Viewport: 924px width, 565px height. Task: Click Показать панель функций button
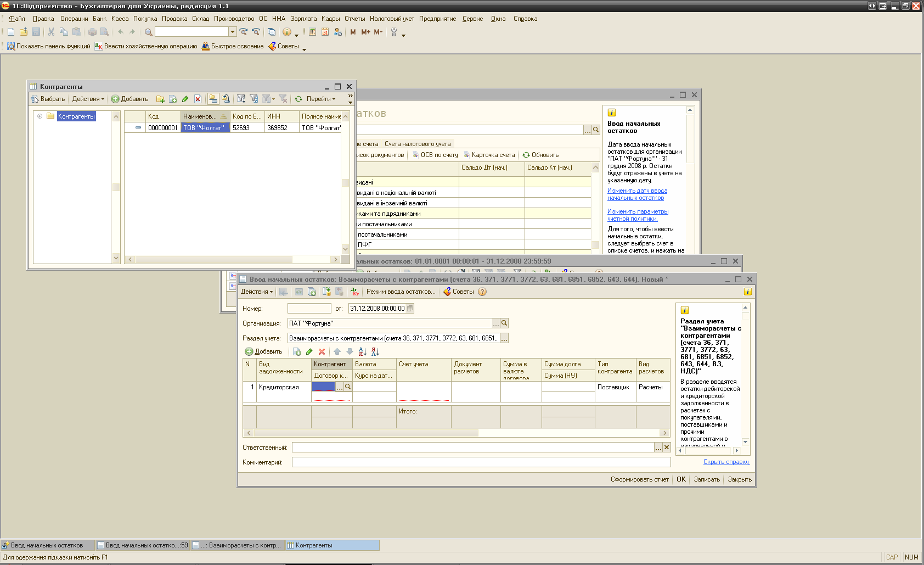coord(48,46)
